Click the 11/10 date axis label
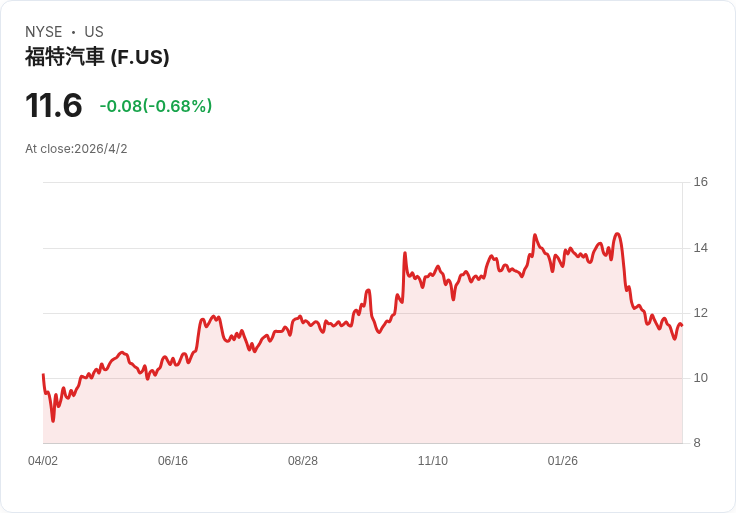The width and height of the screenshot is (736, 513). [x=433, y=461]
